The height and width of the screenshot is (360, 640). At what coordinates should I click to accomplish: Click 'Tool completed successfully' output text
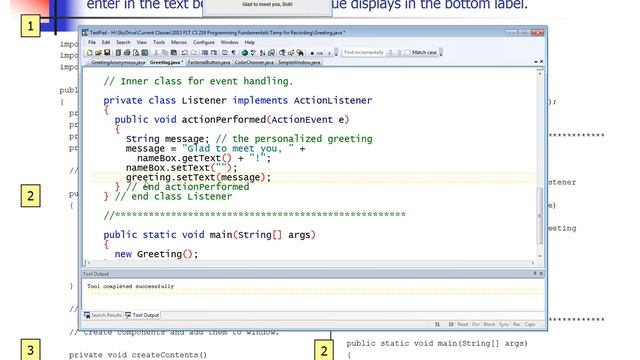pos(130,287)
